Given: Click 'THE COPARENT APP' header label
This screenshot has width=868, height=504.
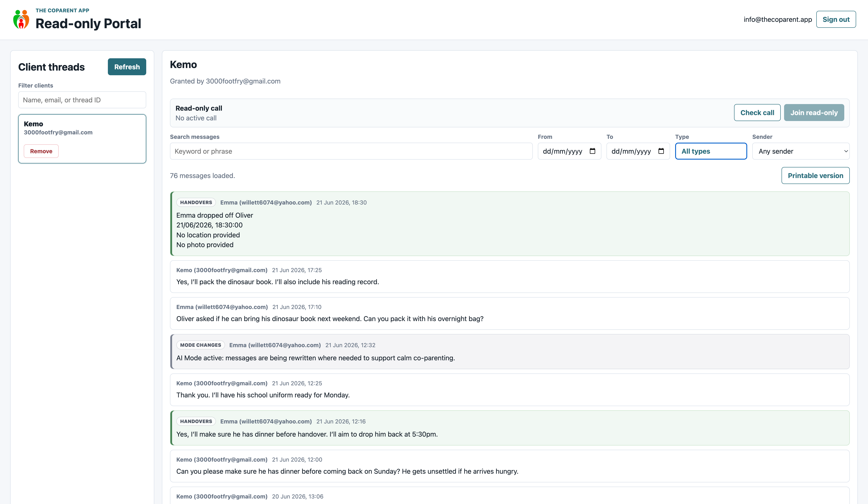Looking at the screenshot, I should (62, 10).
